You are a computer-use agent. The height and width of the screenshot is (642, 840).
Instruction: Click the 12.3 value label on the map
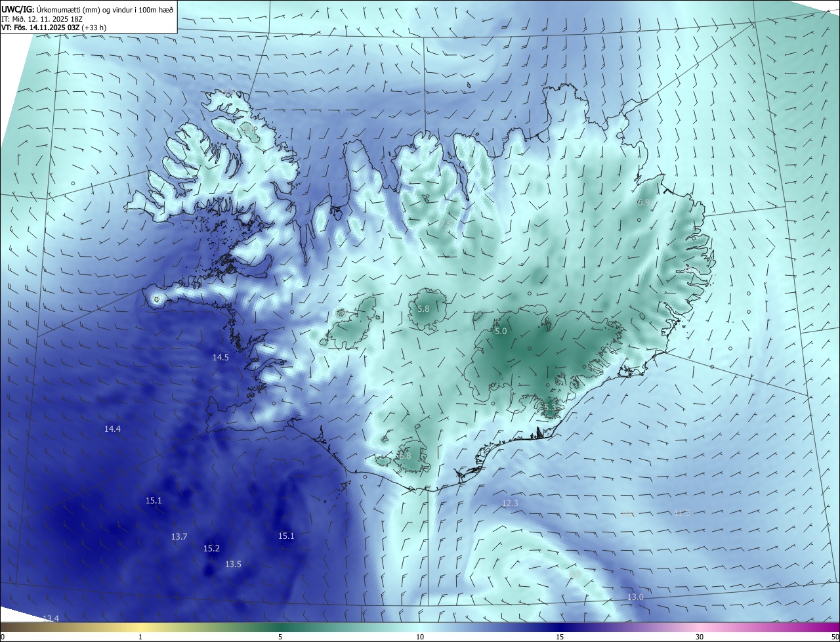[x=510, y=503]
